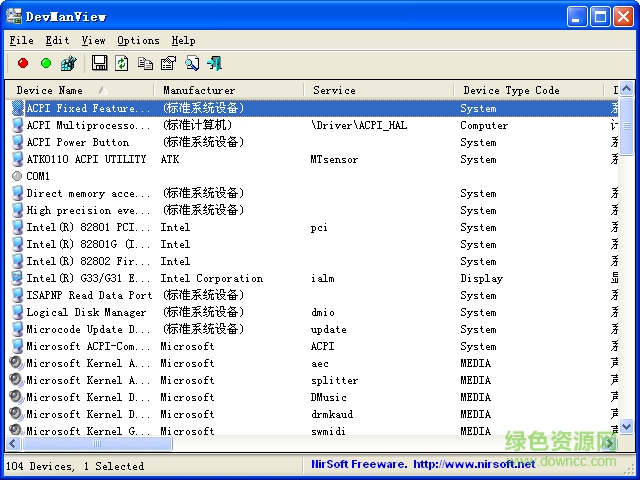Select the COM1 device row

pos(38,176)
